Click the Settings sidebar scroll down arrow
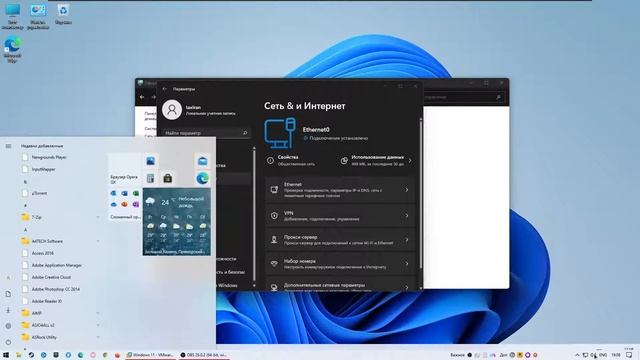This screenshot has height=360, width=640. [x=254, y=286]
